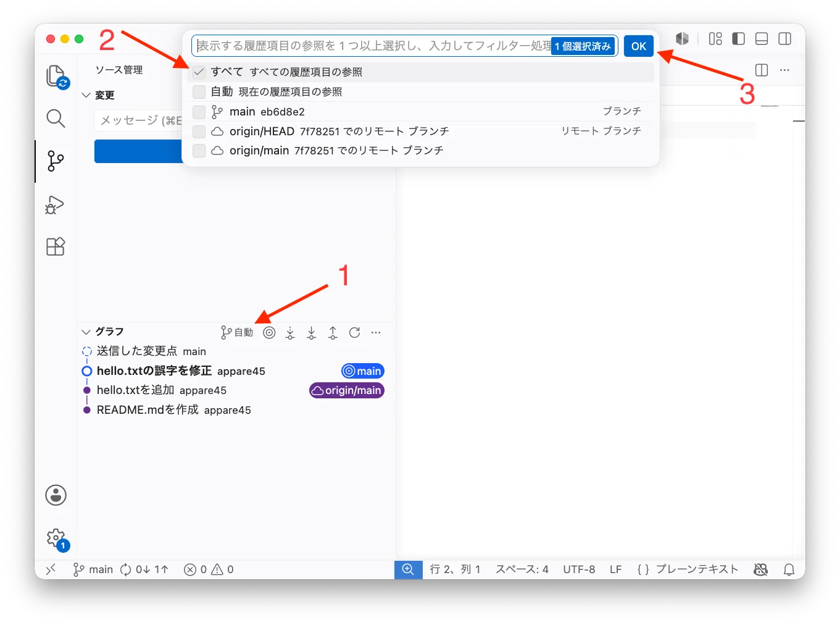Click the graph push icon

333,333
